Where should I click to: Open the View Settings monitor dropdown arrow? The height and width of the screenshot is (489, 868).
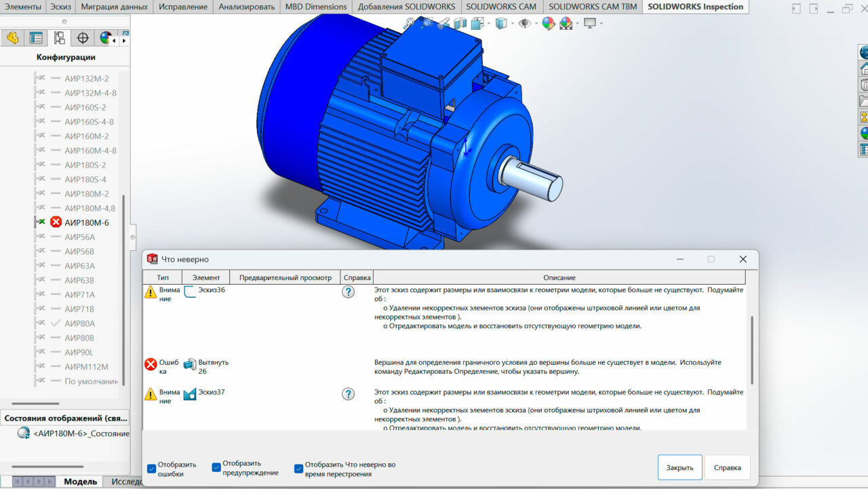point(601,24)
